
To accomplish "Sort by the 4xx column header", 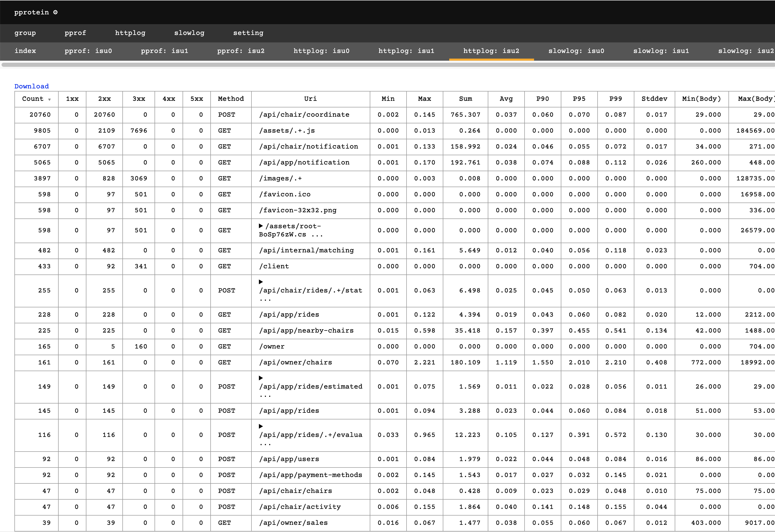I will pos(169,99).
